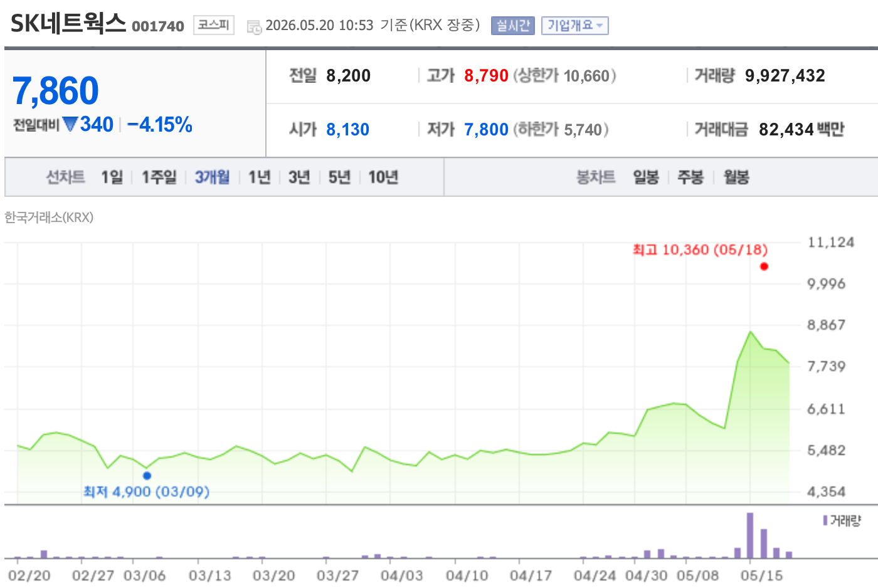Switch to 주봉 weekly candle chart

690,177
